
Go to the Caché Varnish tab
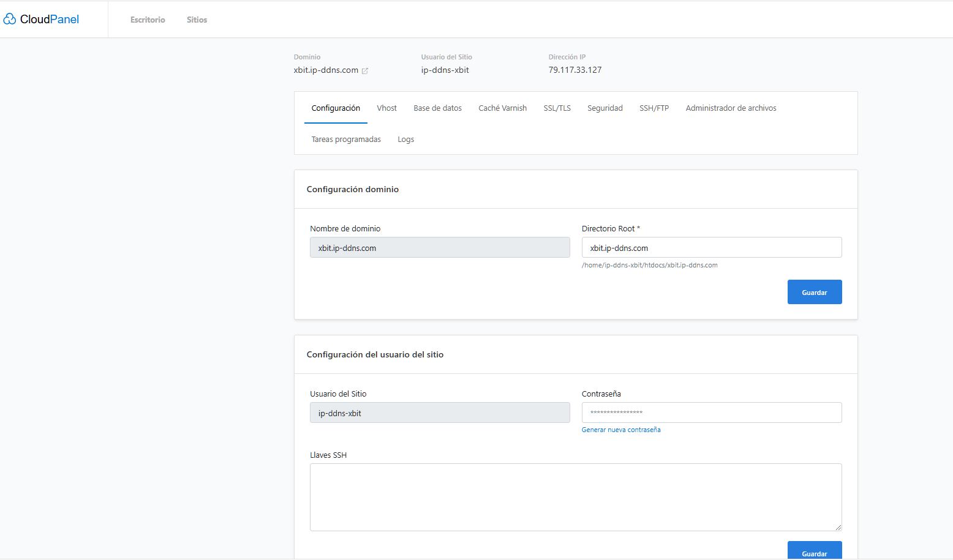click(x=502, y=108)
